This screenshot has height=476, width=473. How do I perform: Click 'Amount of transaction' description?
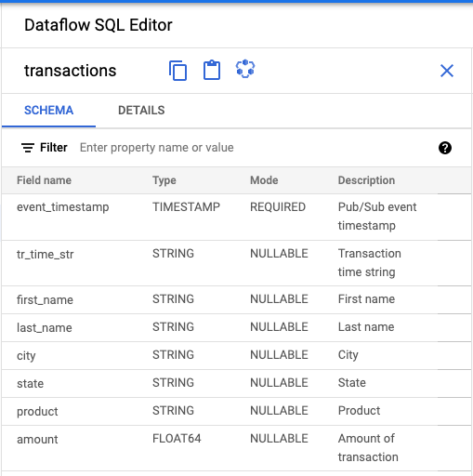368,448
